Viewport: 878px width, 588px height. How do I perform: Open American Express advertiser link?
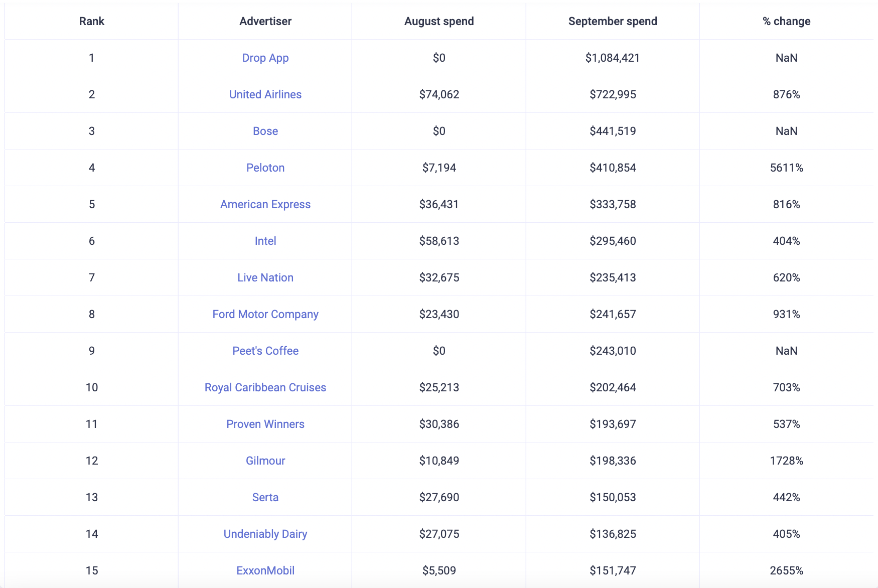(265, 204)
